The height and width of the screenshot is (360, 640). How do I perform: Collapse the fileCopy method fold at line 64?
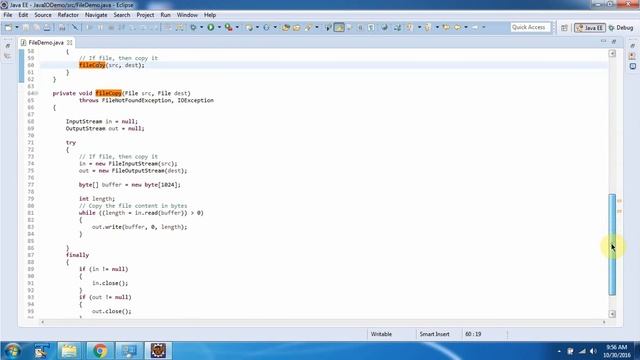(37, 93)
